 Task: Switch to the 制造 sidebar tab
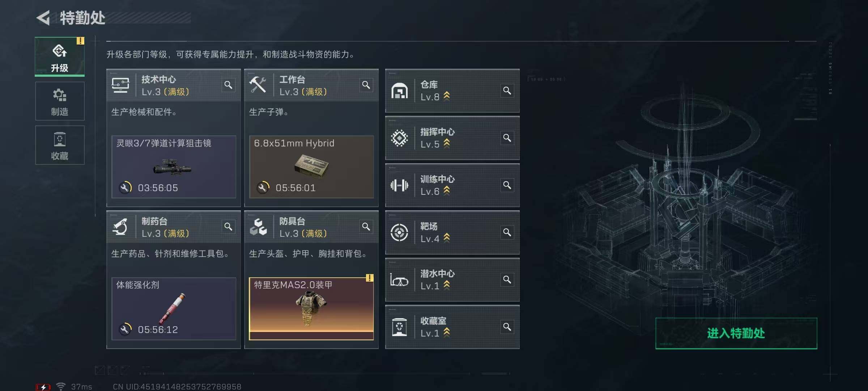(x=60, y=101)
